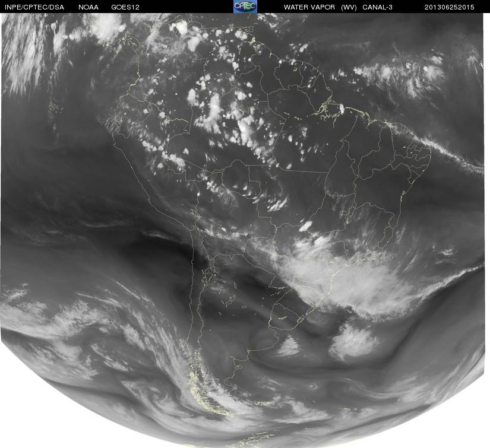The height and width of the screenshot is (448, 490).
Task: Click the GOES12 satellite label
Action: click(125, 7)
